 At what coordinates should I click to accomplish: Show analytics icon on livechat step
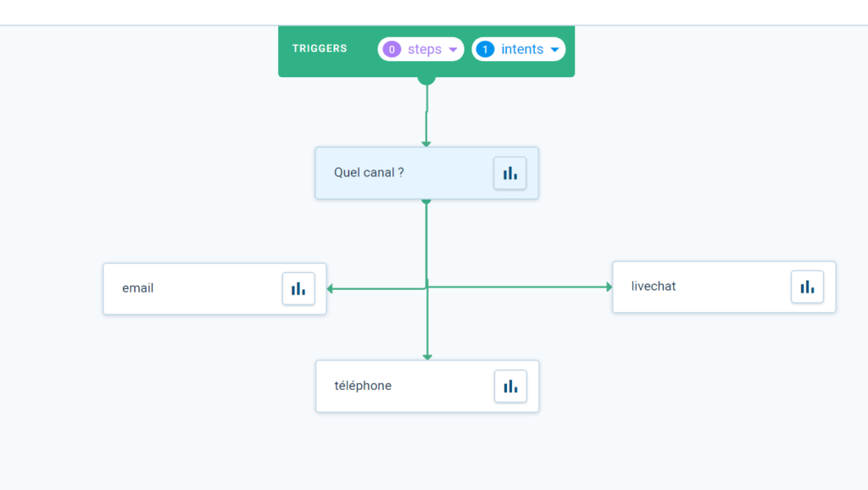click(x=807, y=287)
